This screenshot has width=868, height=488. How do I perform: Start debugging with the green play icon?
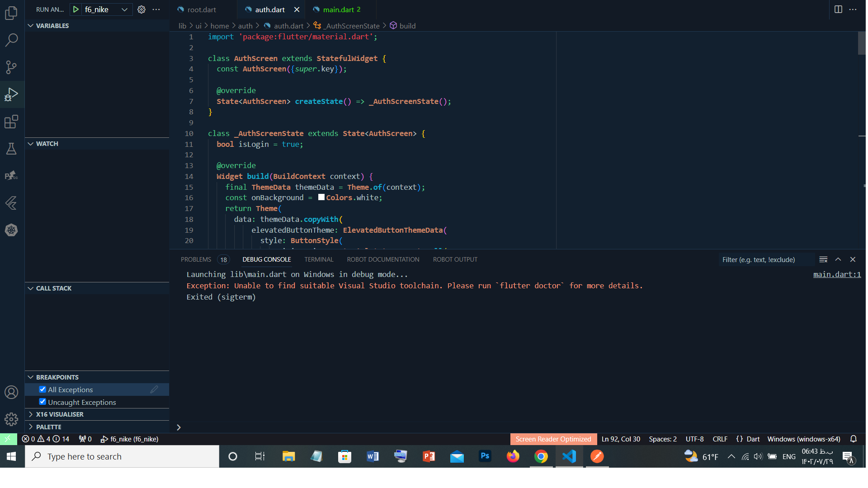(x=76, y=9)
